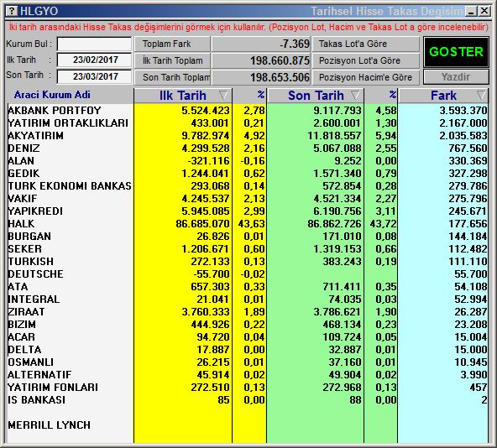Sort by Fark column arrow
497x448 pixels.
(481, 95)
